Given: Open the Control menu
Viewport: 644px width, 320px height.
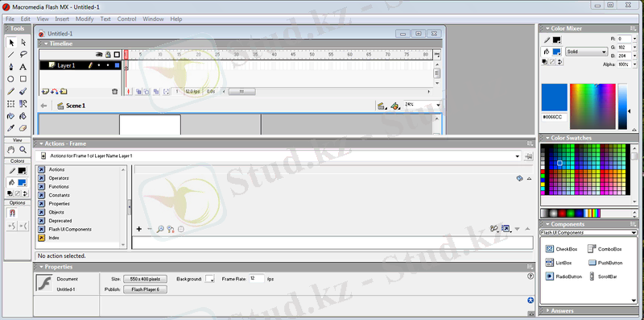Looking at the screenshot, I should coord(126,19).
